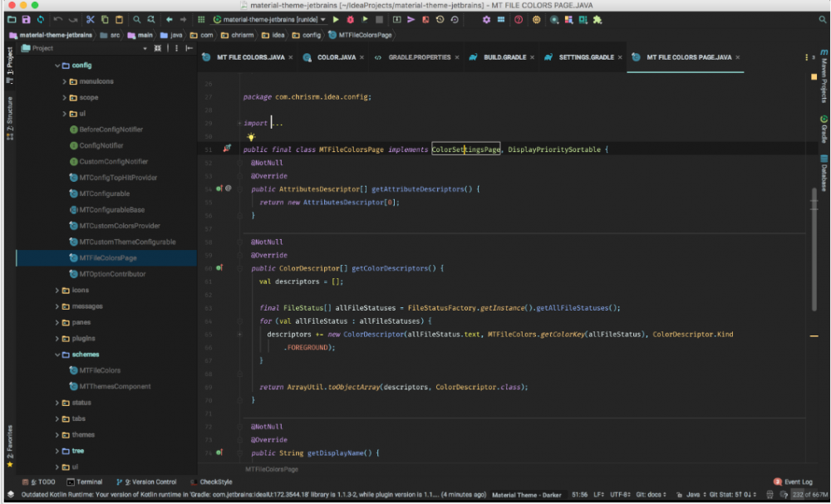
Task: Start debugging with the bug icon
Action: click(350, 19)
